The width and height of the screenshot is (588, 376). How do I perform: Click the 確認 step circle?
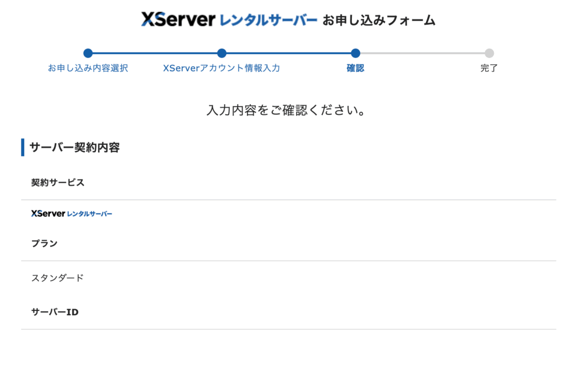tap(355, 53)
